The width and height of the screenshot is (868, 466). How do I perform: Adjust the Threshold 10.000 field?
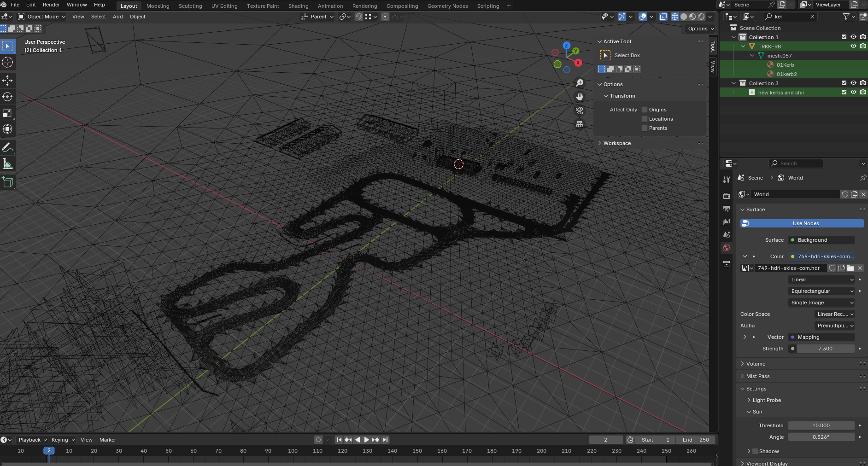tap(821, 425)
